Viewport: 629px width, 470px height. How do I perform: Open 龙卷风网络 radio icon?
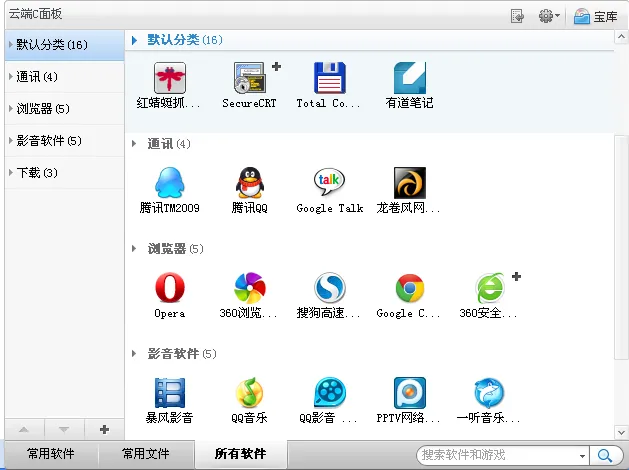410,183
